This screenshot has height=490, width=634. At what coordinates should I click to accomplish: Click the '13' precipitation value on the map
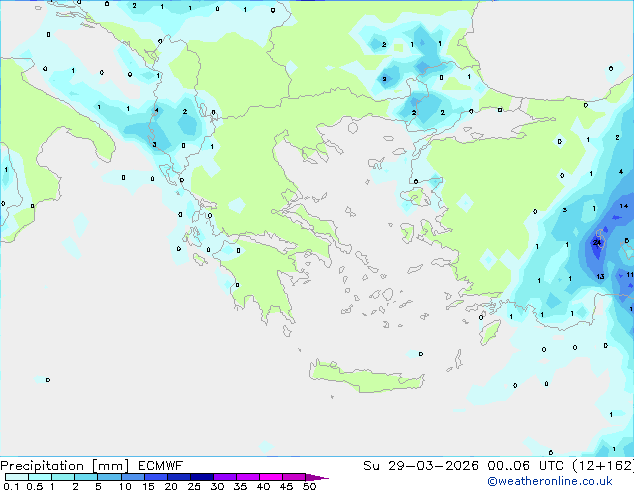click(x=600, y=277)
